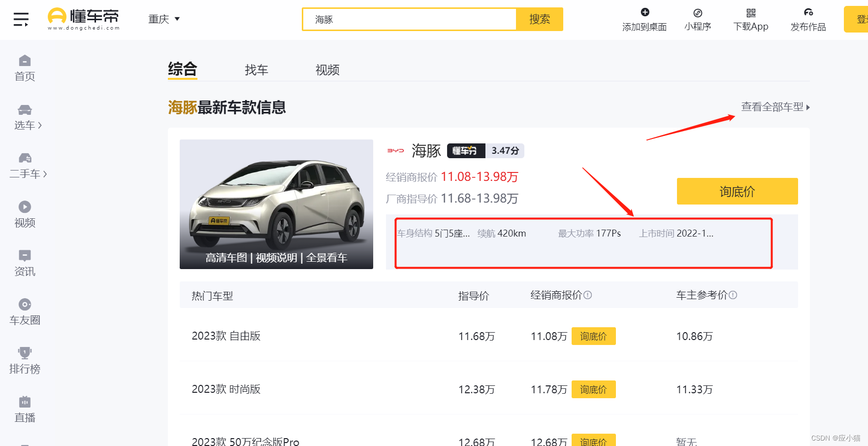Click the Dongchedi logo
The width and height of the screenshot is (868, 446).
(x=84, y=19)
